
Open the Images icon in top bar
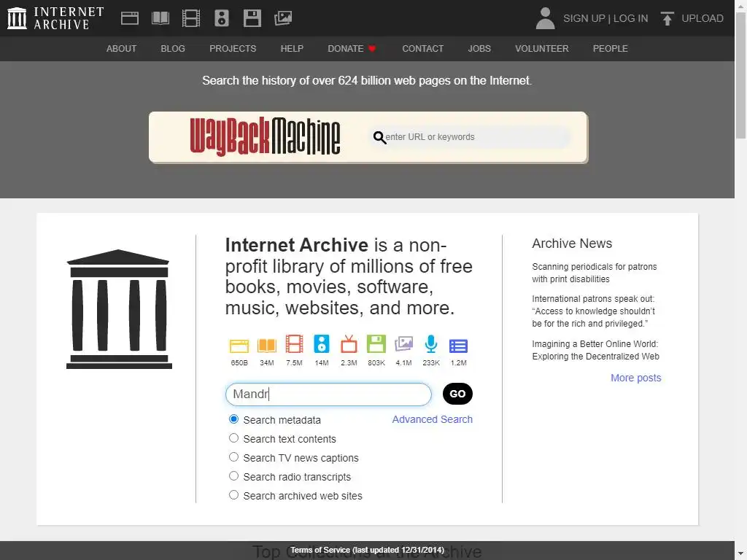[283, 18]
